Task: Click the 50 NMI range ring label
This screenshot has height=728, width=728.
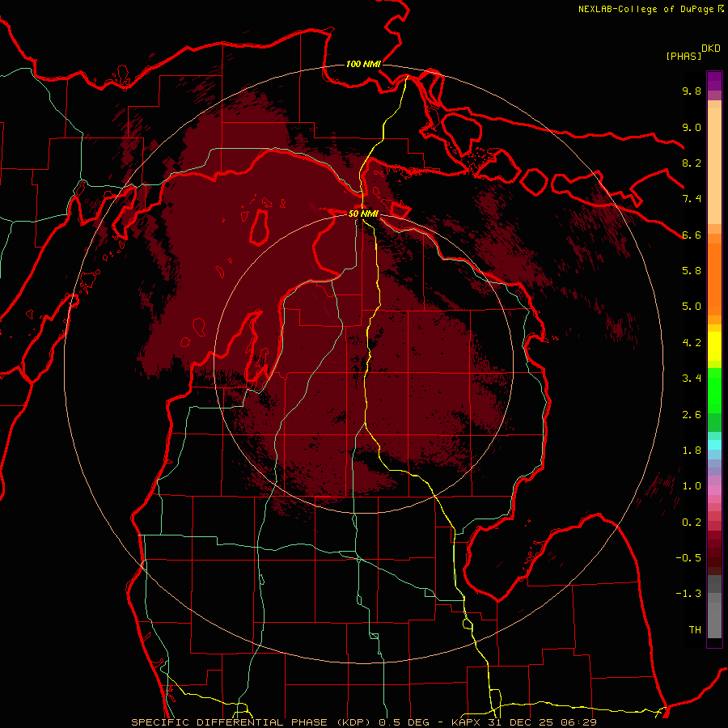Action: 363,214
